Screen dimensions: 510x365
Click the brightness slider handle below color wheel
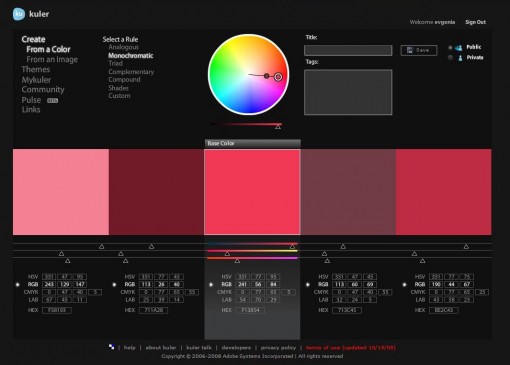pos(278,127)
